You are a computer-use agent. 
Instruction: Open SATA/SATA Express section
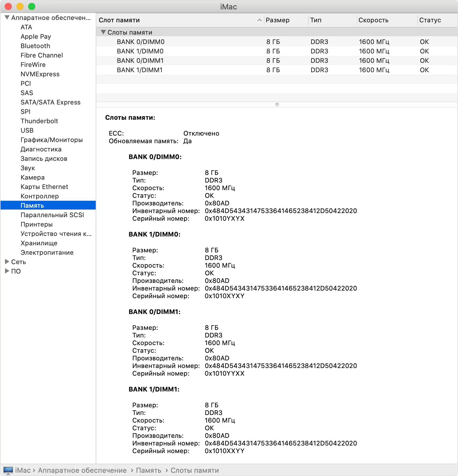coord(50,102)
